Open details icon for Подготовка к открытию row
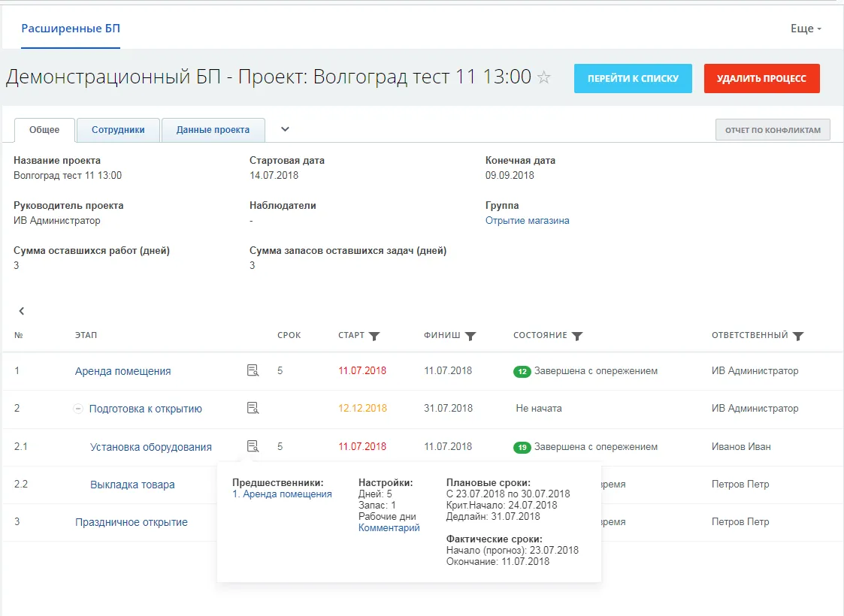The height and width of the screenshot is (616, 844). tap(253, 408)
